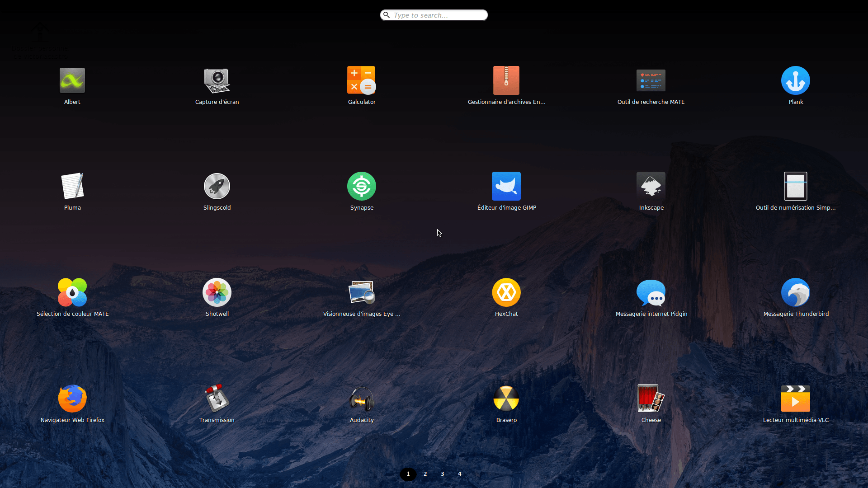Open Gestionnaire d'archives Engrampa icon

tap(506, 80)
